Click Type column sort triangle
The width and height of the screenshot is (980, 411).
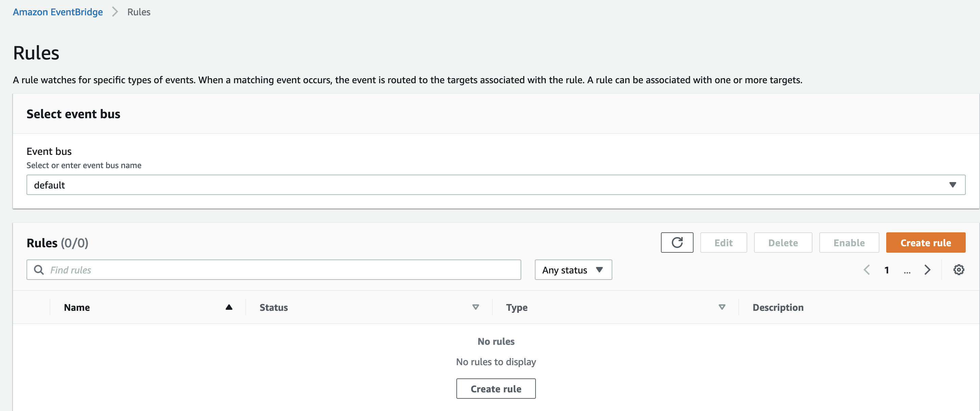click(x=722, y=307)
